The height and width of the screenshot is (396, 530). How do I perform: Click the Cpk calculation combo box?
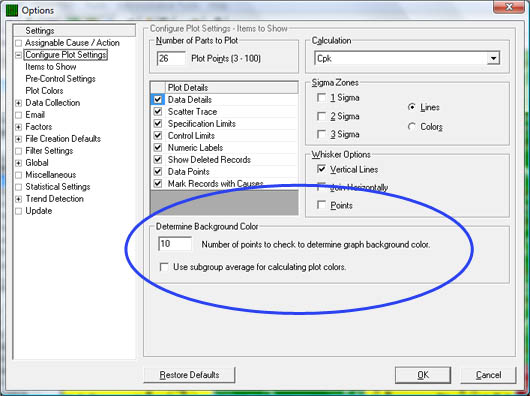pos(407,58)
